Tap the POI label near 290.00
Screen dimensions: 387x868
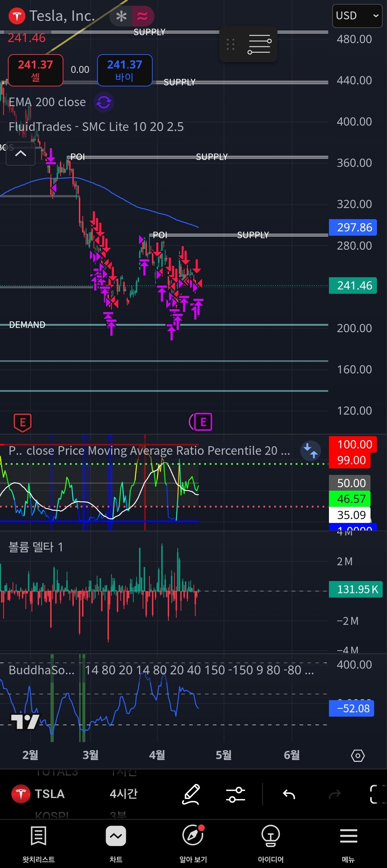(x=160, y=235)
